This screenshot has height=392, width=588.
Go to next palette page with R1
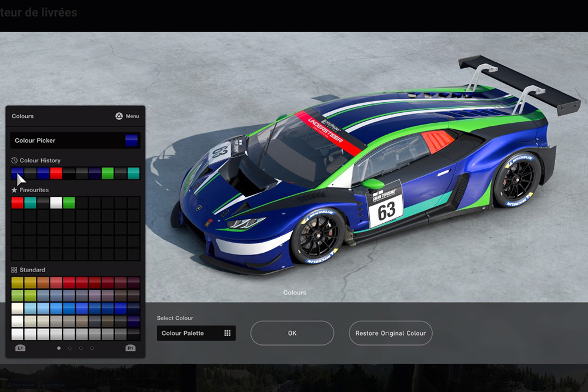pos(130,348)
